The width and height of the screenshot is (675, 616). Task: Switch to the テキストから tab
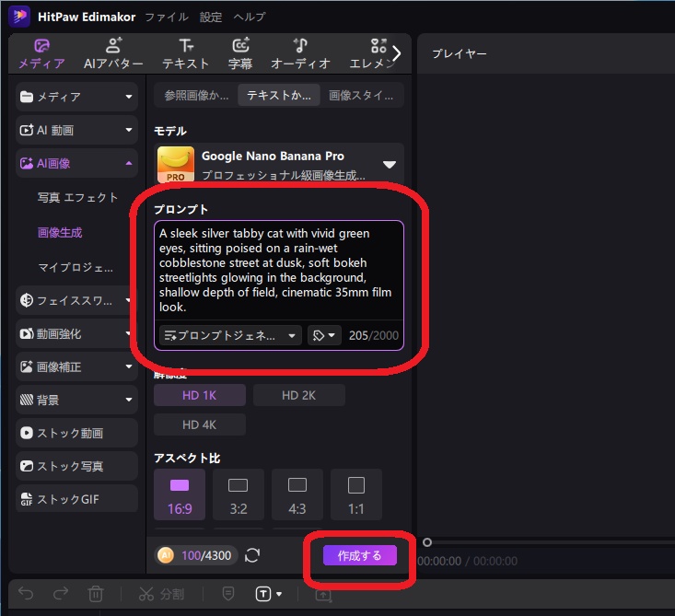point(278,95)
